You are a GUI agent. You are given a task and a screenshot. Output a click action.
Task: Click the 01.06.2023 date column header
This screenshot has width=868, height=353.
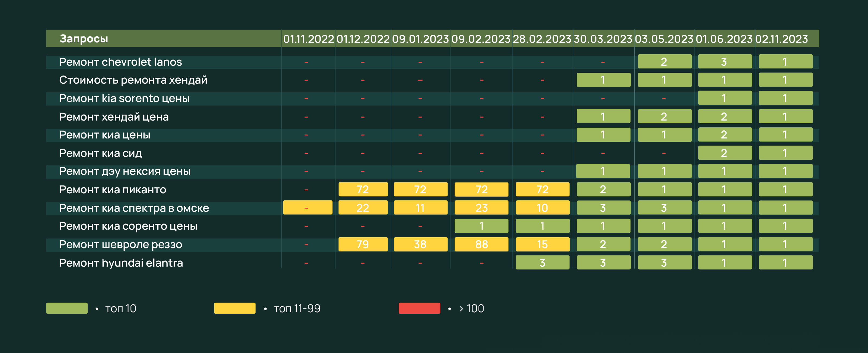point(724,39)
